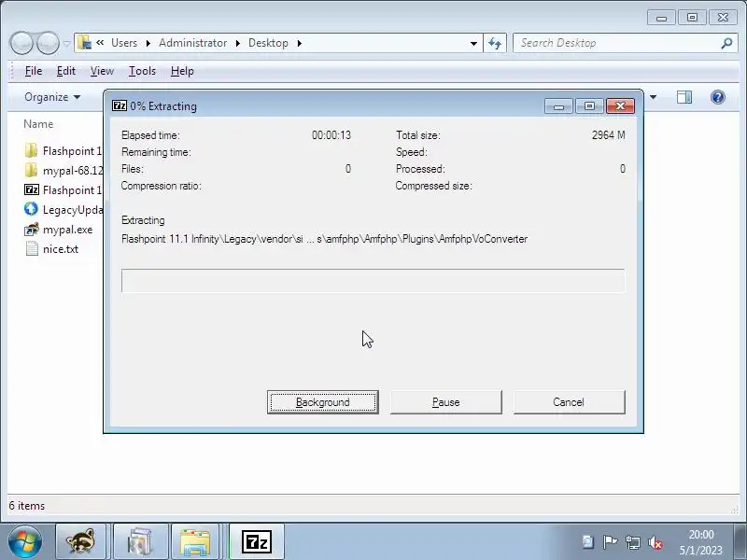Open the view options dropdown arrow
This screenshot has height=560, width=747.
point(653,97)
